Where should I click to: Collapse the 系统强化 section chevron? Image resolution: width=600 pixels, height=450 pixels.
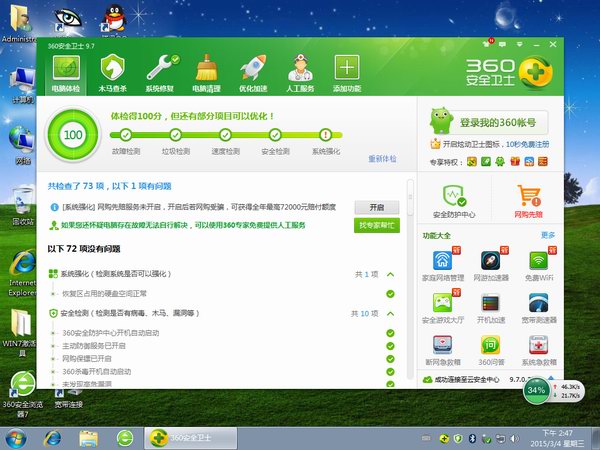[x=390, y=274]
